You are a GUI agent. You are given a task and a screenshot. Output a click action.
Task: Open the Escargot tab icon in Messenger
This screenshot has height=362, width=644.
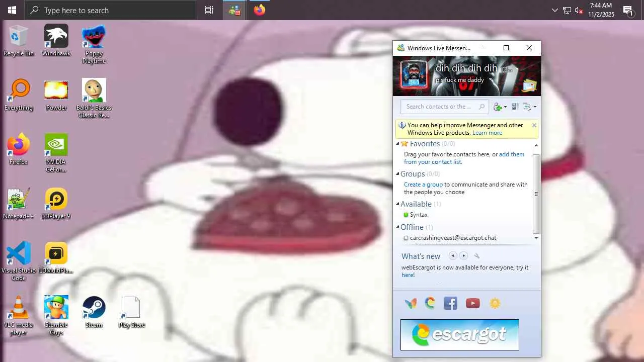pos(430,303)
